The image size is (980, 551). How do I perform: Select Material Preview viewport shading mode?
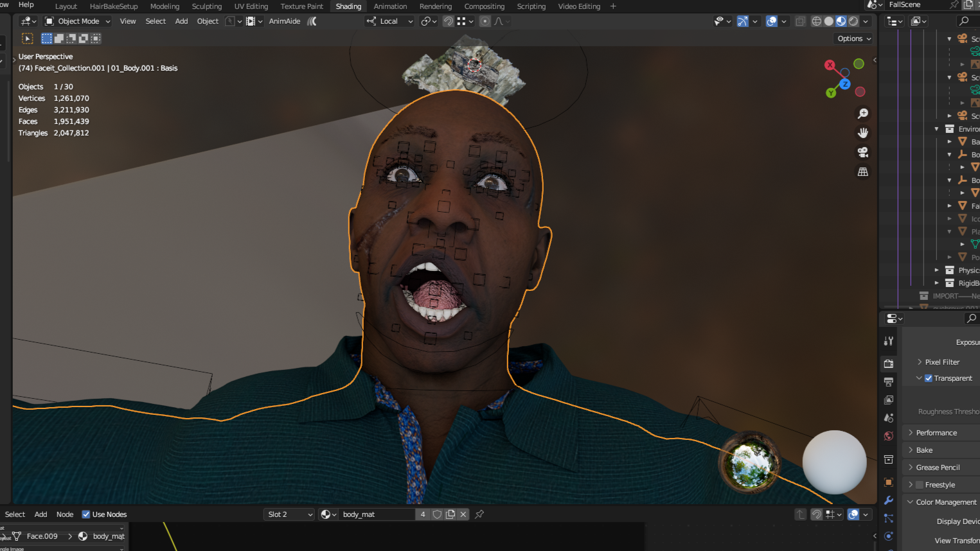841,21
